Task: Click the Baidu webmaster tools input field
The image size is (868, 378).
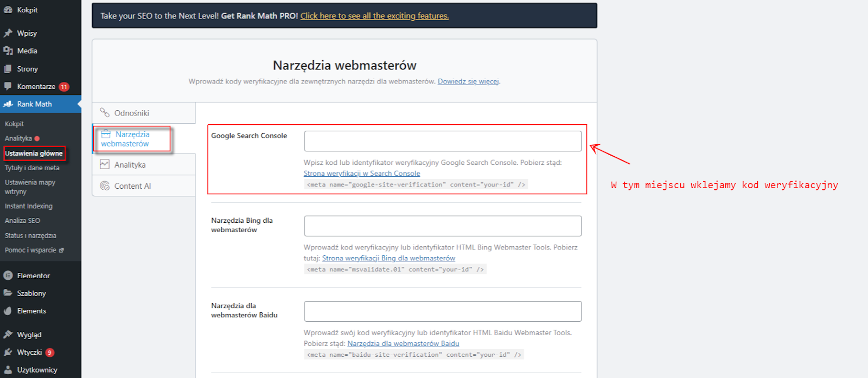Action: pos(443,311)
